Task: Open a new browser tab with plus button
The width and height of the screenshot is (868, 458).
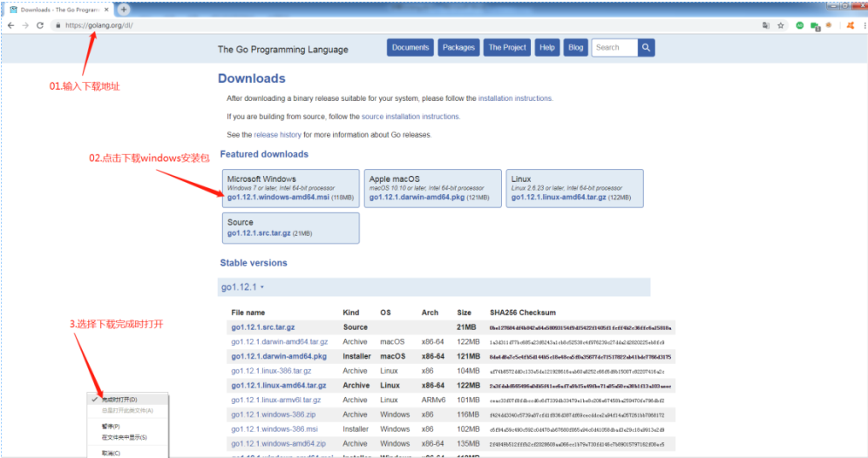Action: coord(124,10)
